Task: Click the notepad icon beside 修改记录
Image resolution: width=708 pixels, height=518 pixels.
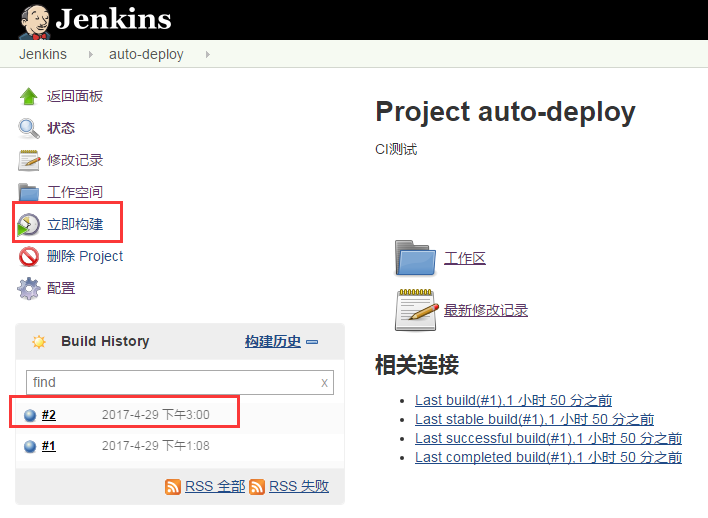Action: tap(28, 160)
